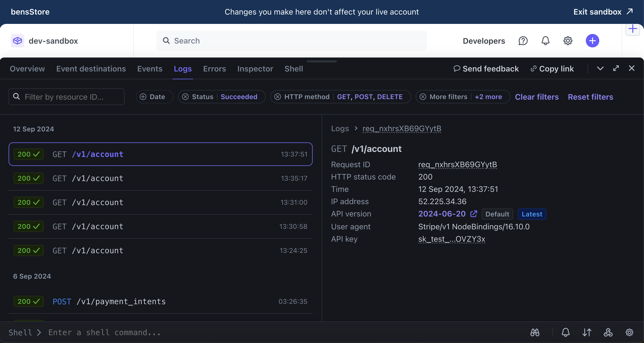Click external link icon beside API version
The height and width of the screenshot is (343, 644).
tap(474, 214)
